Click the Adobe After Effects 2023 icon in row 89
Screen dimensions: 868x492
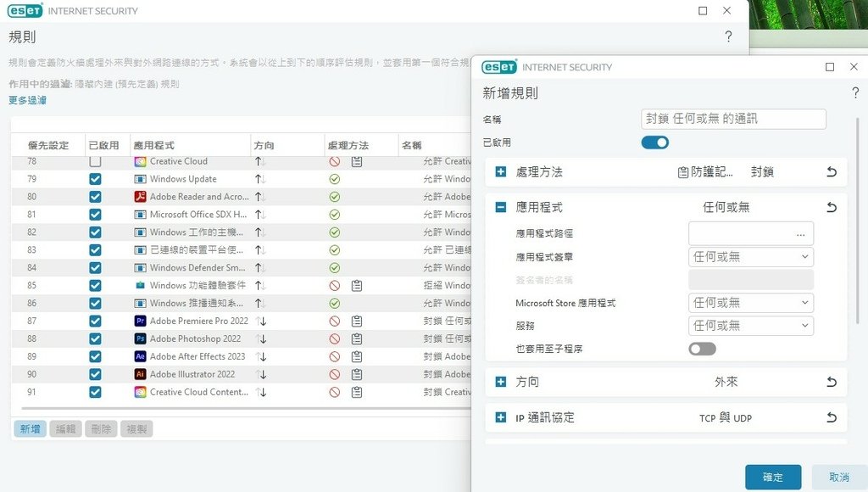pyautogui.click(x=140, y=356)
